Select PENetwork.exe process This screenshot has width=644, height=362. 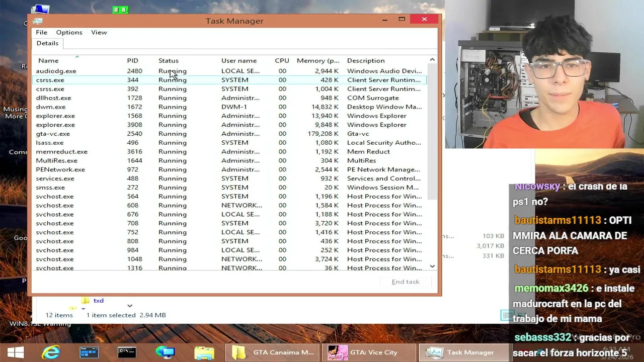[x=230, y=169]
